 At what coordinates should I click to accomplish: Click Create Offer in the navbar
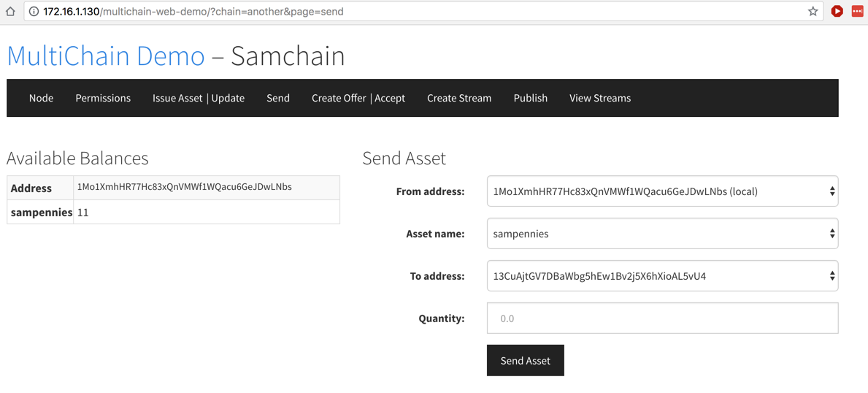click(339, 98)
